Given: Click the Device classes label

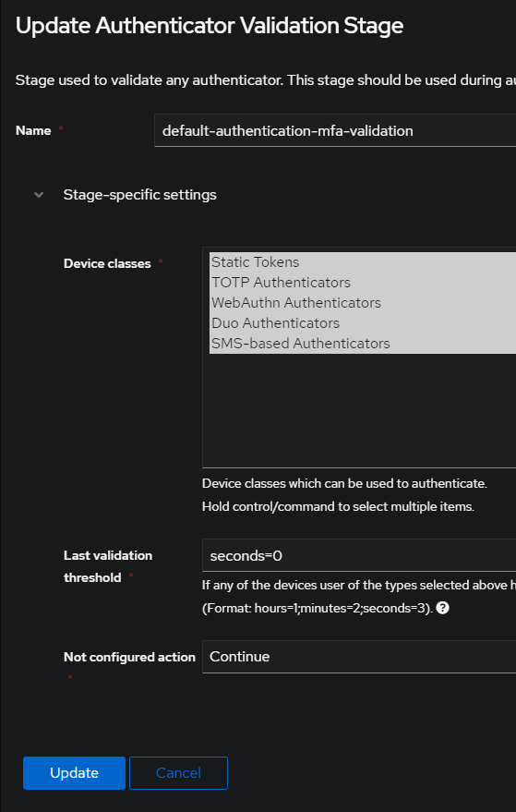Looking at the screenshot, I should point(107,263).
